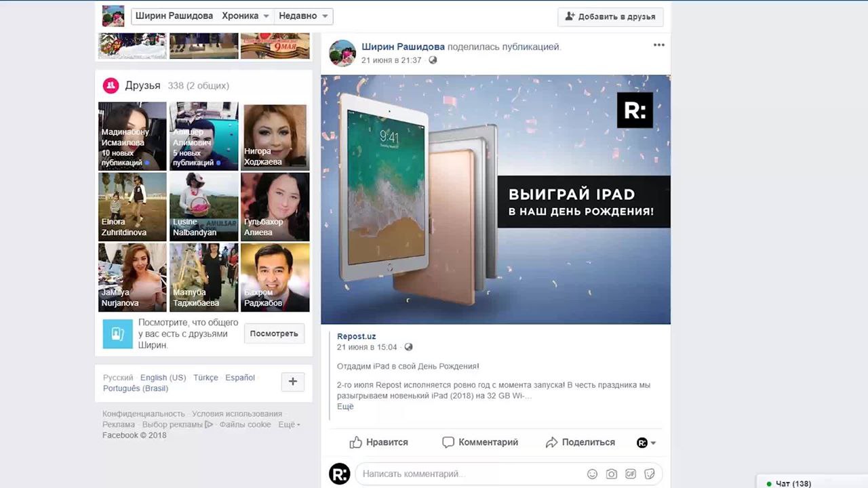Click the Русский language label

(118, 378)
